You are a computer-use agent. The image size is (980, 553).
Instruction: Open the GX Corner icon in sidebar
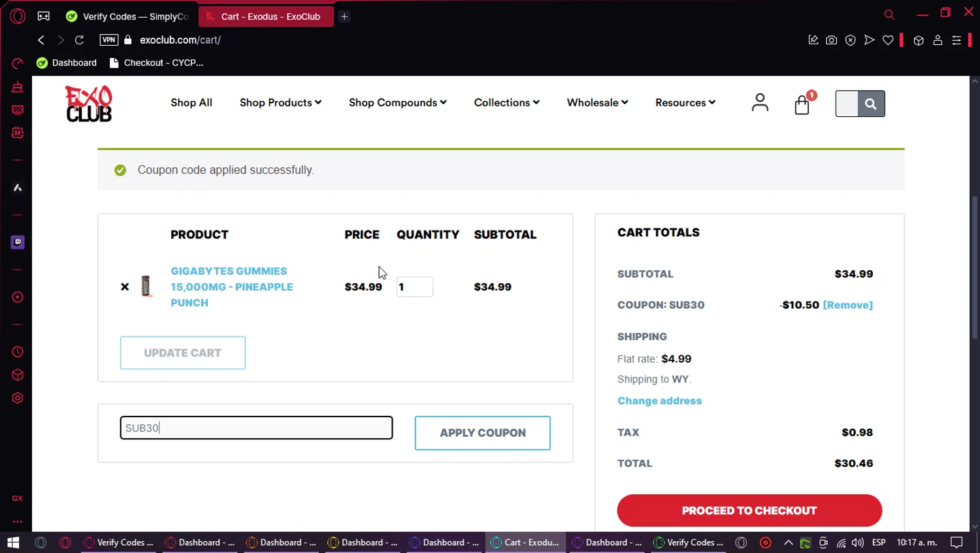[18, 498]
